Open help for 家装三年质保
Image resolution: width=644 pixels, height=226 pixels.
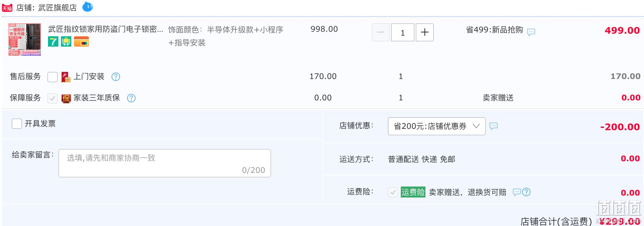[131, 98]
